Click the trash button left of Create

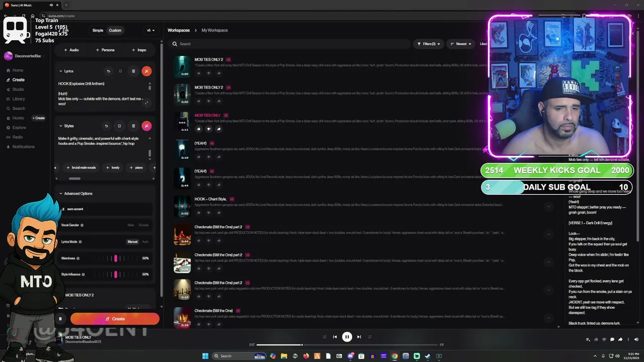(60, 319)
